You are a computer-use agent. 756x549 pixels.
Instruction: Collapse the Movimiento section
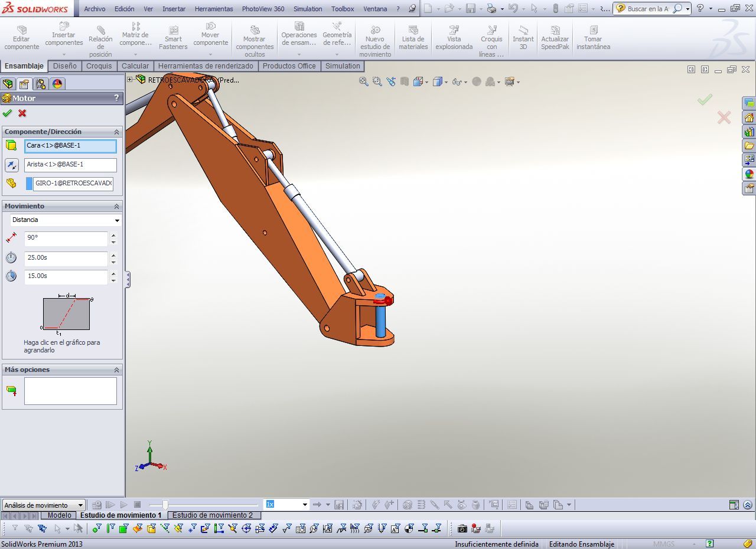(116, 206)
